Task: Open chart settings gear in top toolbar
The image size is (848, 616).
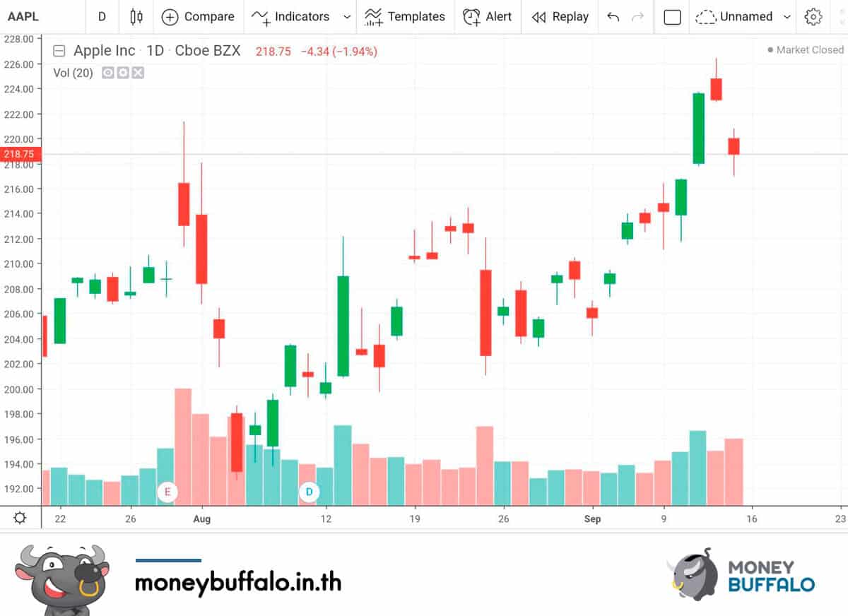Action: [x=813, y=16]
